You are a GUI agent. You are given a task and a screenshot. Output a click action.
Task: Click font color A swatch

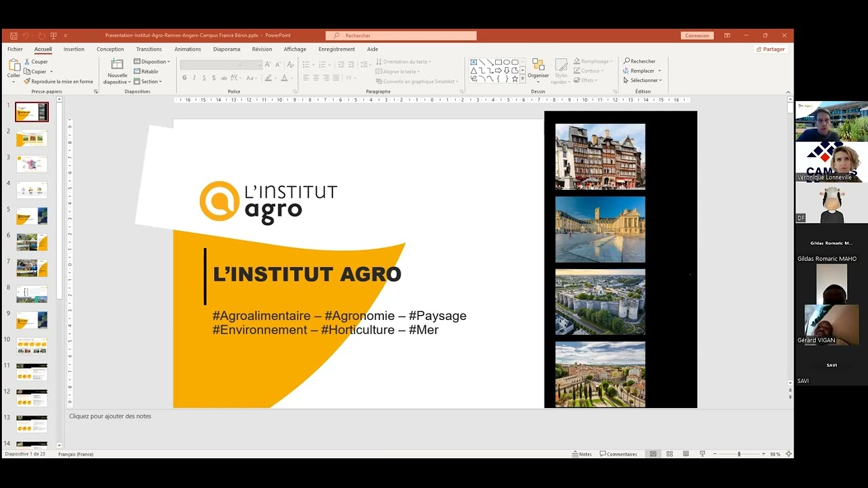pos(285,78)
